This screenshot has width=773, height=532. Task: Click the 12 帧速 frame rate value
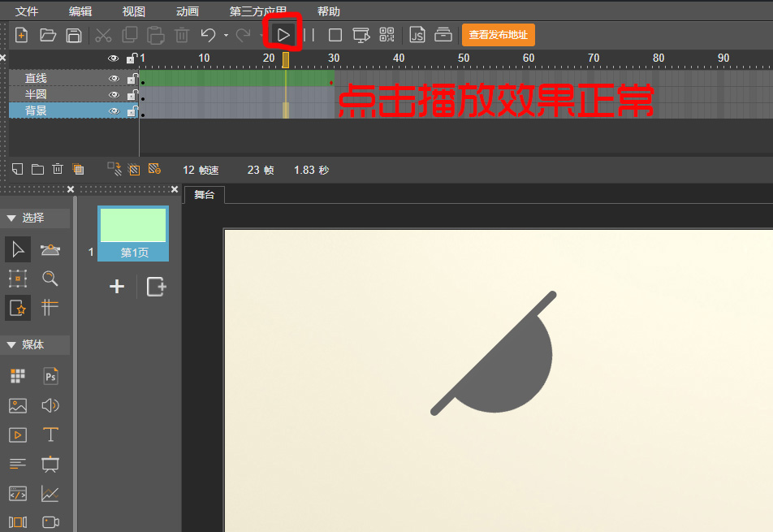(201, 170)
